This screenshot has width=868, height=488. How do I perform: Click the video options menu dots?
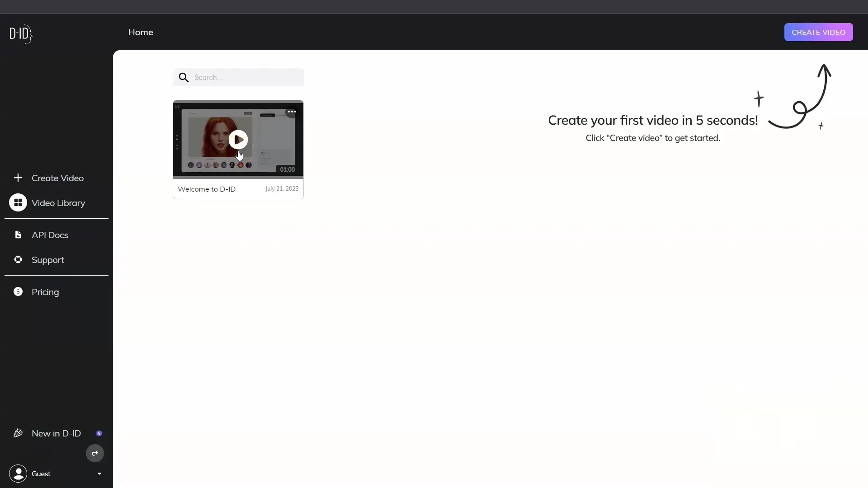point(291,112)
